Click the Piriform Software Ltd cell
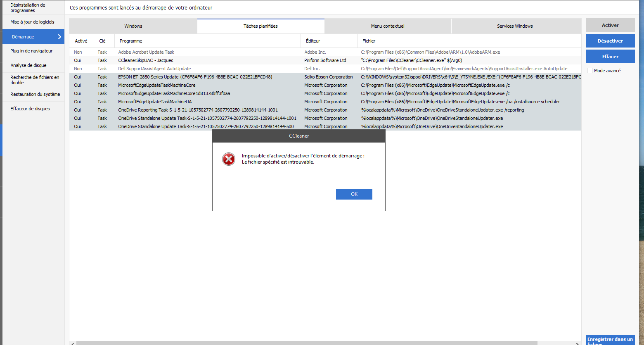 point(325,60)
